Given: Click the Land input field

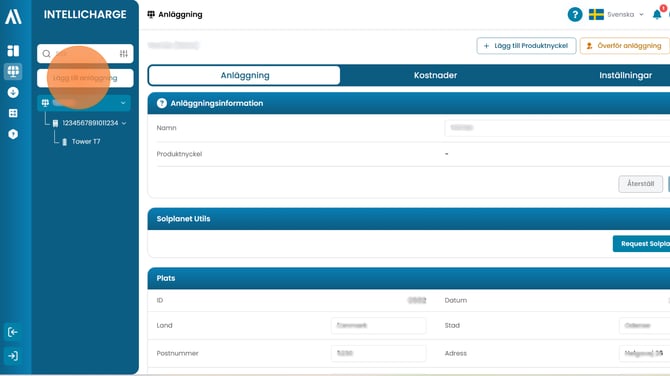Looking at the screenshot, I should coord(378,326).
